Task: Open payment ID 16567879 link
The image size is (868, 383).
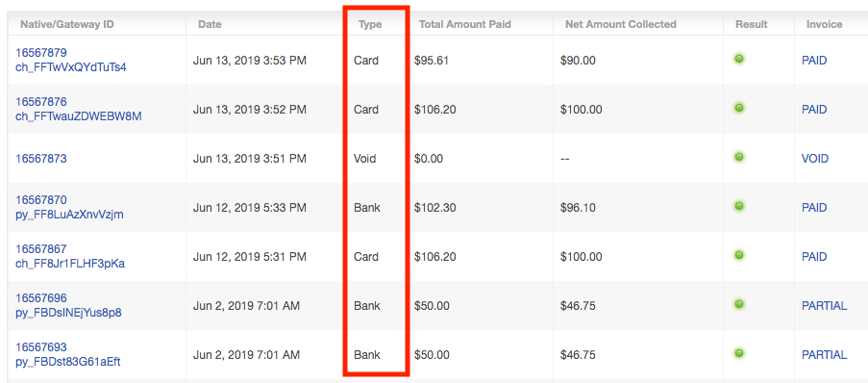Action: (x=41, y=53)
